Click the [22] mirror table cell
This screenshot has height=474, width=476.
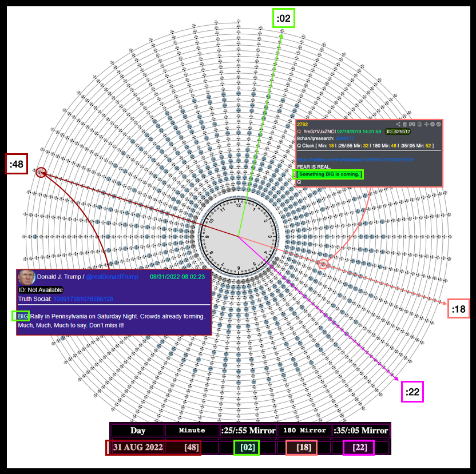360,448
